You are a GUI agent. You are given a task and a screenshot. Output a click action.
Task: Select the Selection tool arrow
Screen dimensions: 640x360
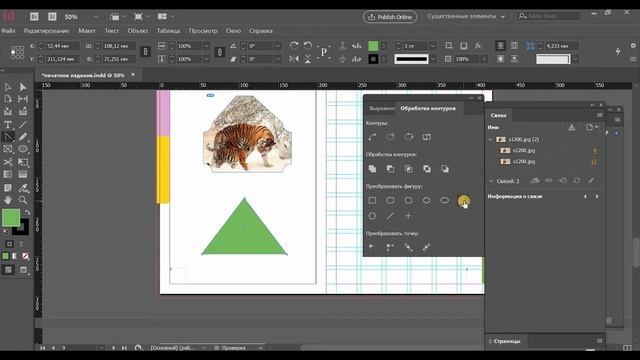(8, 87)
